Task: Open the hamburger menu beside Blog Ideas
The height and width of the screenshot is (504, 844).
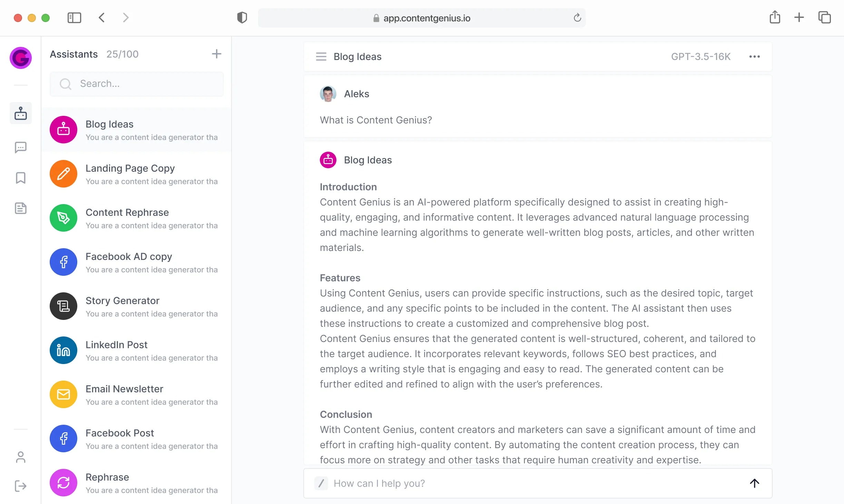Action: pyautogui.click(x=321, y=57)
